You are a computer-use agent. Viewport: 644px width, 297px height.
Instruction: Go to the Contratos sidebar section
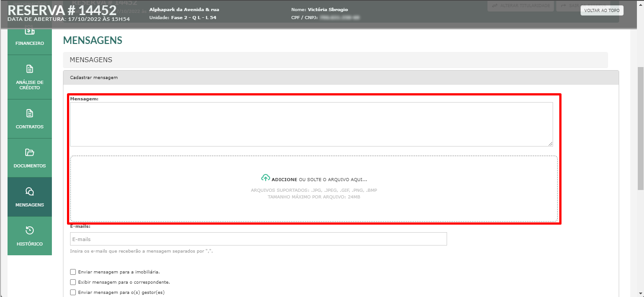pyautogui.click(x=30, y=119)
